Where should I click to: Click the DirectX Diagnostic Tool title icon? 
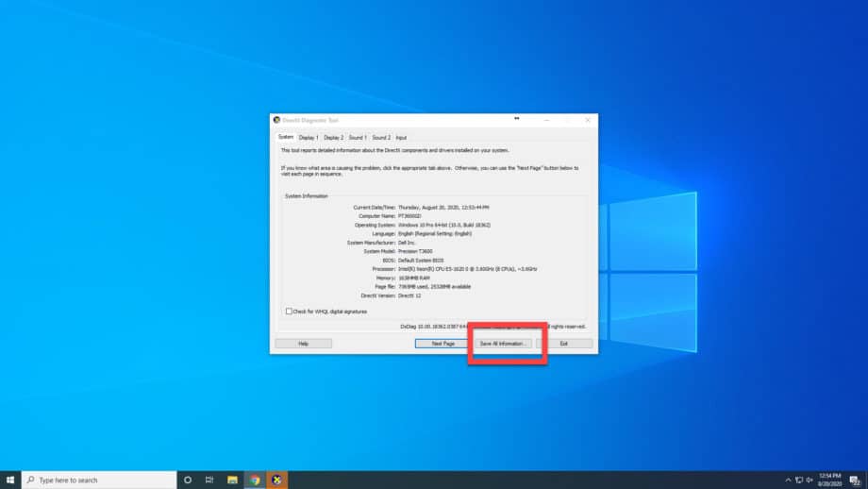(x=276, y=120)
